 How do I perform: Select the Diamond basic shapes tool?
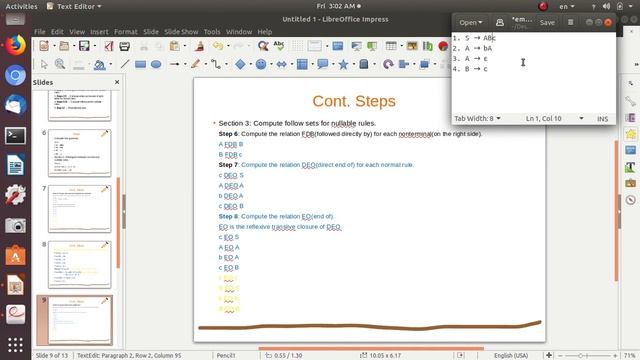[240, 64]
